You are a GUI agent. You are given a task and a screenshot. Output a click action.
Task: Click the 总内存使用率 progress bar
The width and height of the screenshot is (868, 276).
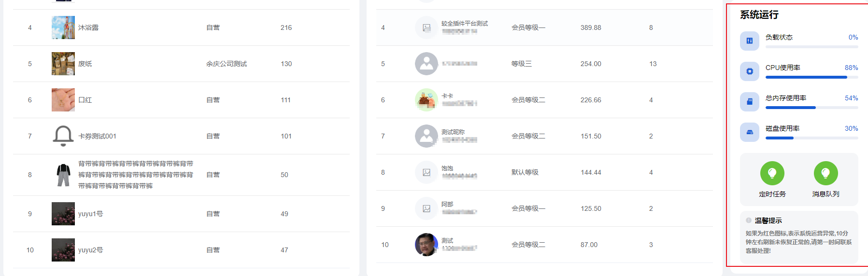click(811, 108)
